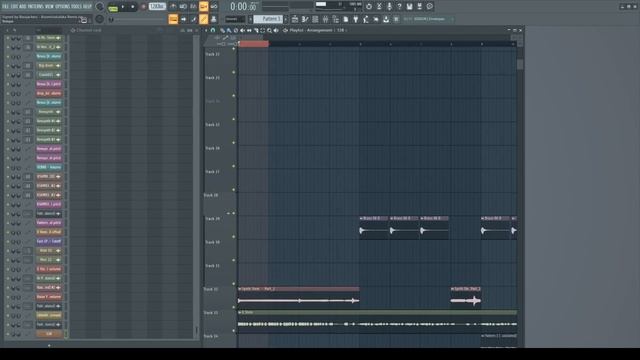Click the render as audio file icon
Screen dimensions: 640x360
click(x=420, y=7)
